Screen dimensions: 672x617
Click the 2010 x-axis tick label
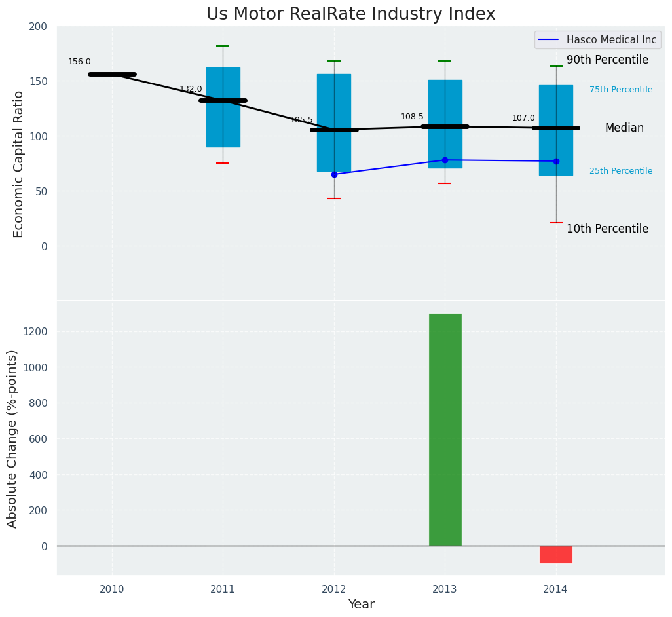tap(111, 589)
